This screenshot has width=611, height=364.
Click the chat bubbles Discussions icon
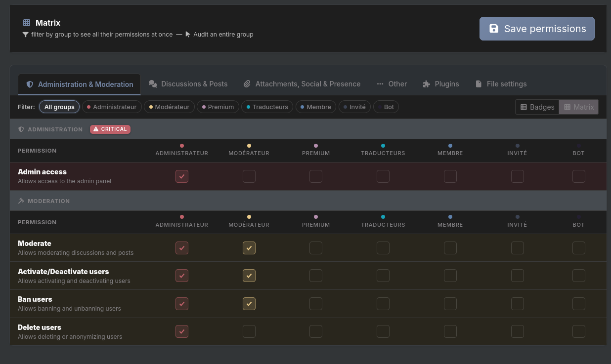click(153, 84)
